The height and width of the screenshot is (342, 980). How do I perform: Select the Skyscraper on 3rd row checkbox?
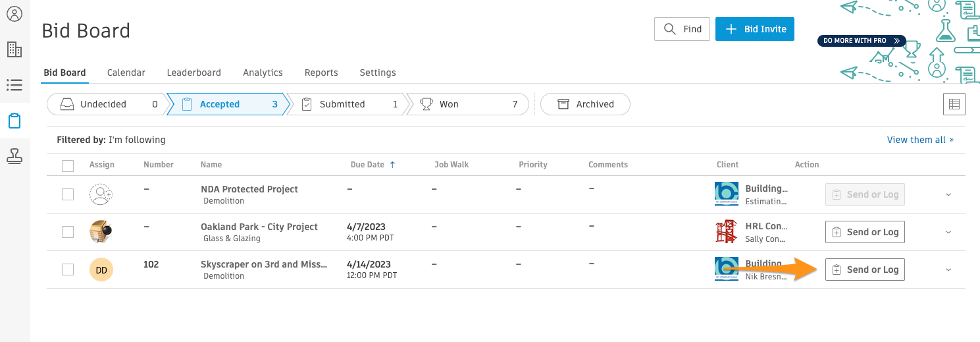pos(68,270)
